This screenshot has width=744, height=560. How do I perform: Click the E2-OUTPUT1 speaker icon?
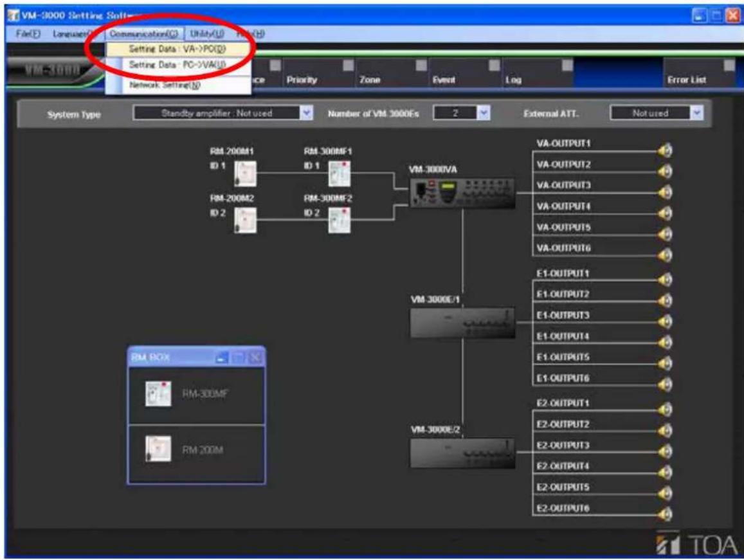pos(666,410)
